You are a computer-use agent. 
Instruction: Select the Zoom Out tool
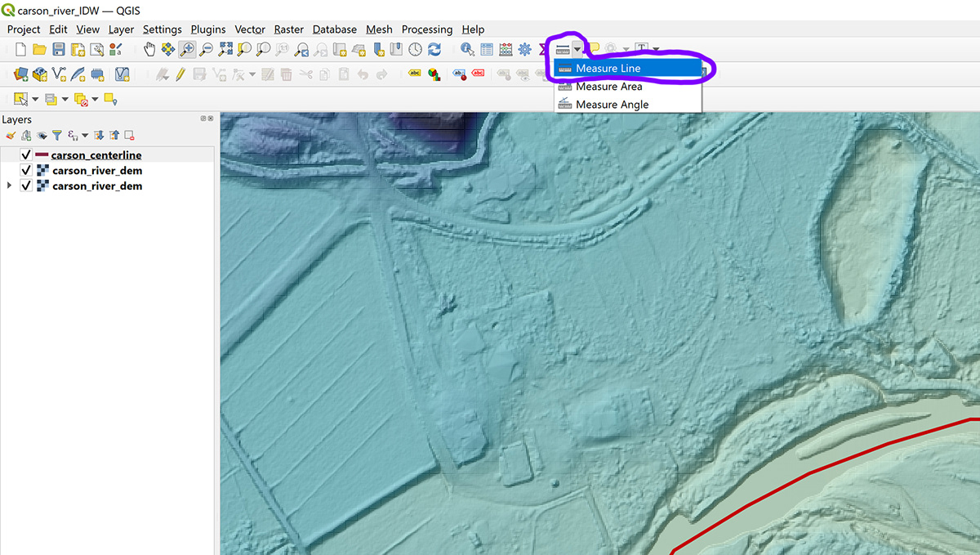tap(206, 49)
